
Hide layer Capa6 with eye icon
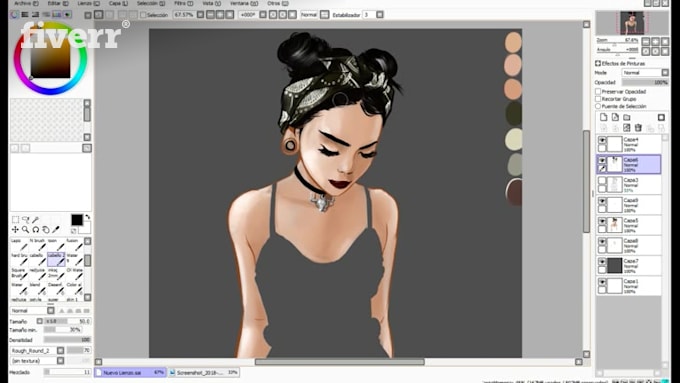602,160
